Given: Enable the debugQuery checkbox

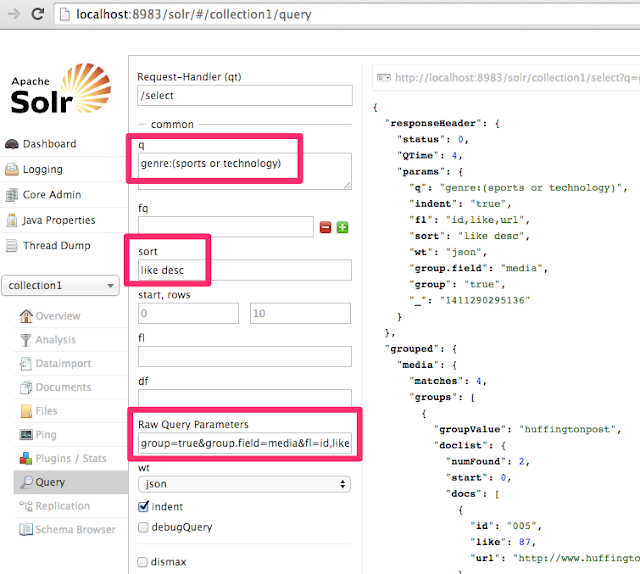Looking at the screenshot, I should [143, 527].
